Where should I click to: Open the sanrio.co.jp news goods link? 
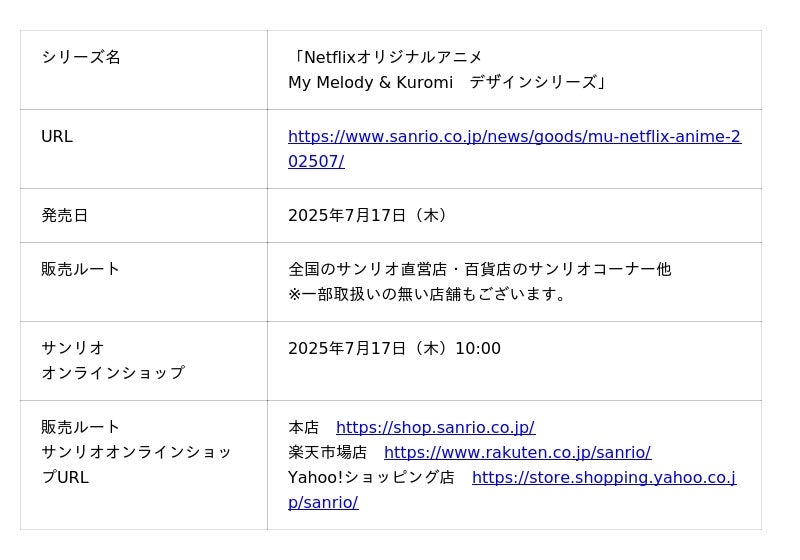[x=514, y=137]
